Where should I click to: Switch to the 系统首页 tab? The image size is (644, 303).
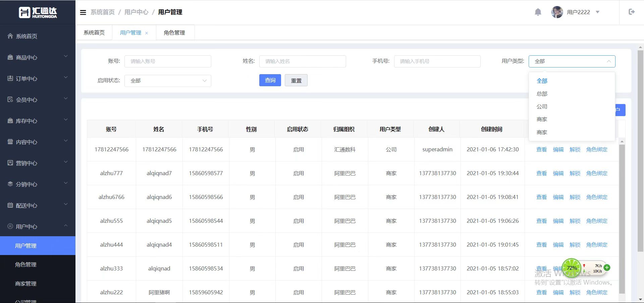pyautogui.click(x=94, y=33)
